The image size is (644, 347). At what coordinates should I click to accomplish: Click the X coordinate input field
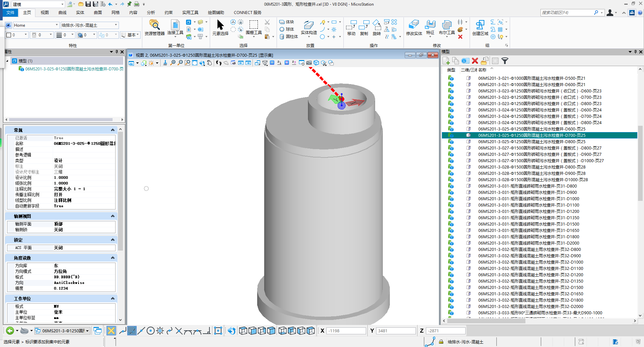pyautogui.click(x=346, y=331)
